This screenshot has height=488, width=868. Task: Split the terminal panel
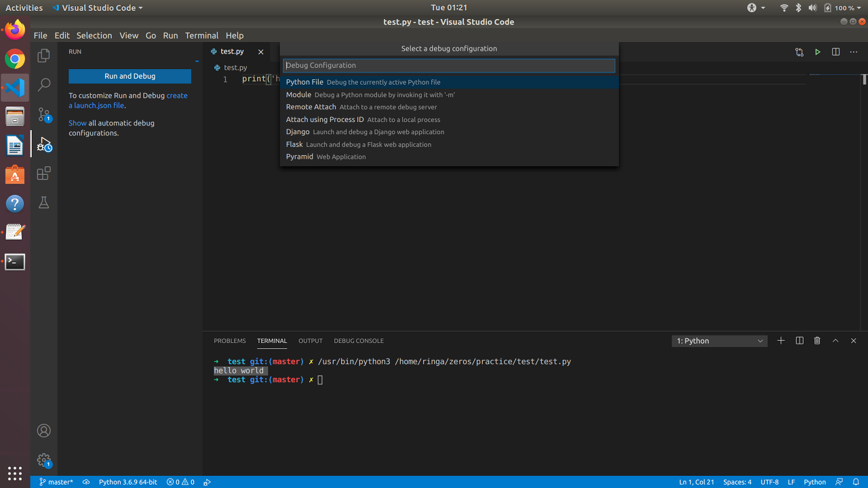coord(800,340)
